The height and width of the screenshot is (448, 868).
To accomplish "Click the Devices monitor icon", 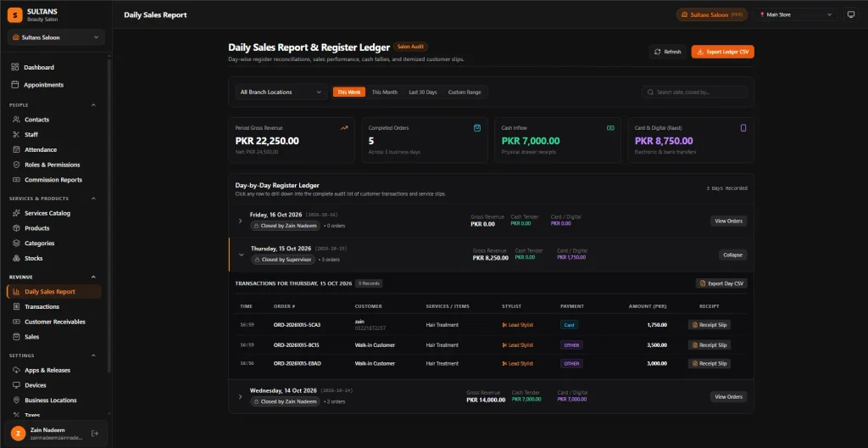I will [15, 385].
